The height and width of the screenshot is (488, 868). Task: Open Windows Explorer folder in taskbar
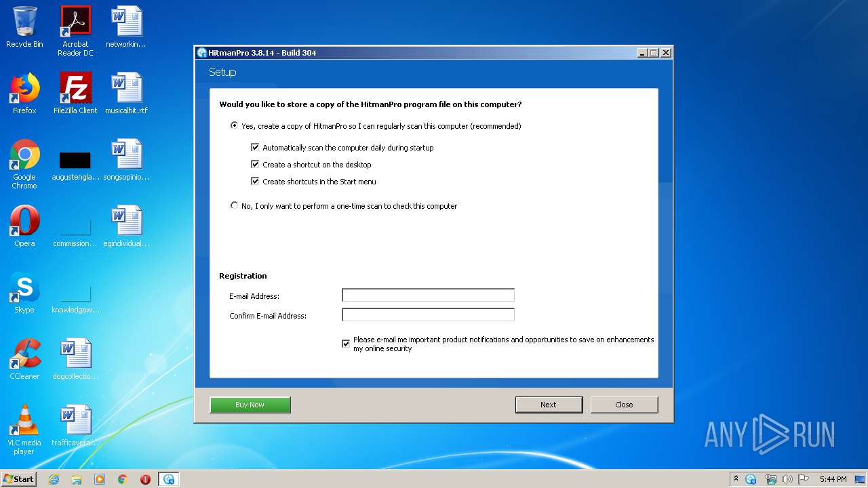(x=77, y=479)
